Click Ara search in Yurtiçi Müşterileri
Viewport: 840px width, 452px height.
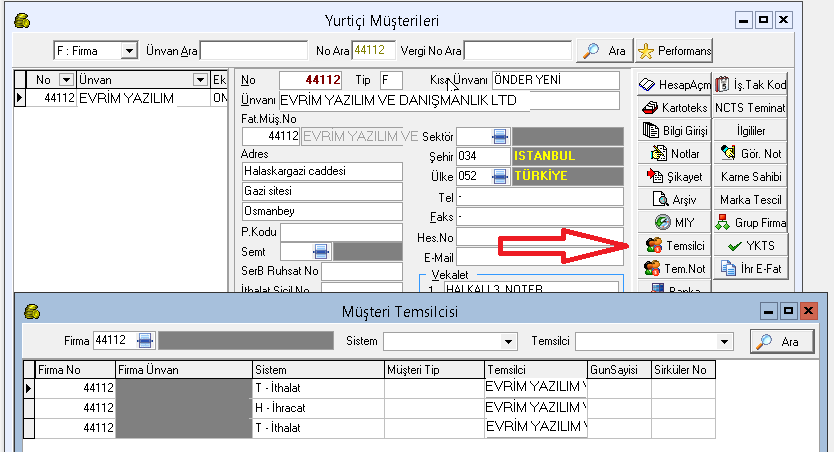pyautogui.click(x=605, y=51)
